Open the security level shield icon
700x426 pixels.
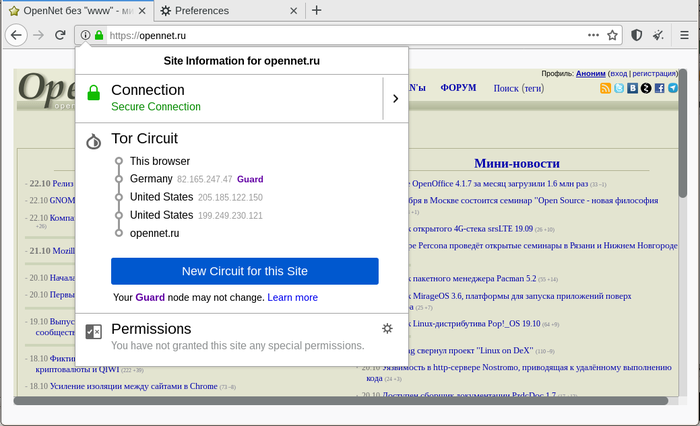[x=637, y=35]
